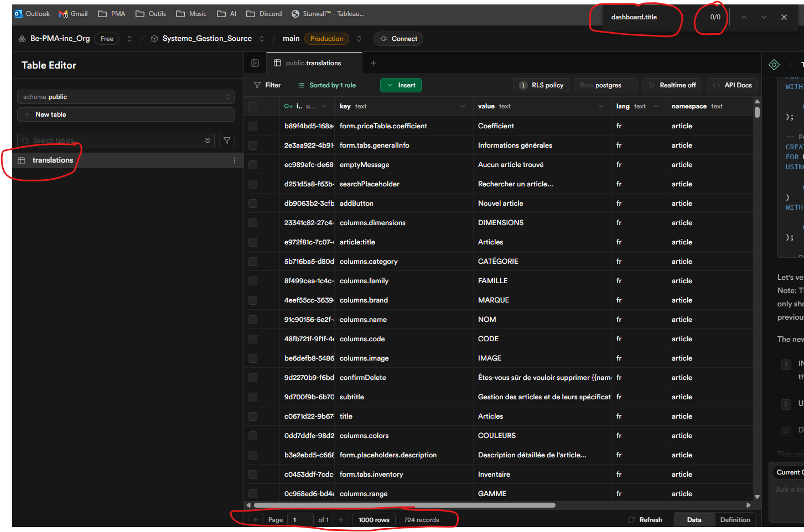The height and width of the screenshot is (532, 804).
Task: Check row emptyMessage
Action: (253, 165)
